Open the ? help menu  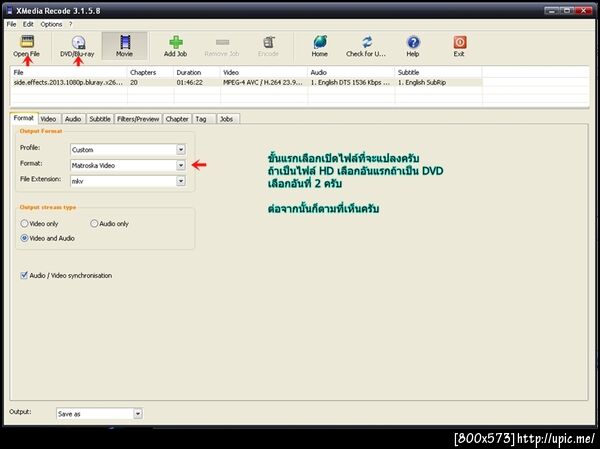click(x=70, y=24)
